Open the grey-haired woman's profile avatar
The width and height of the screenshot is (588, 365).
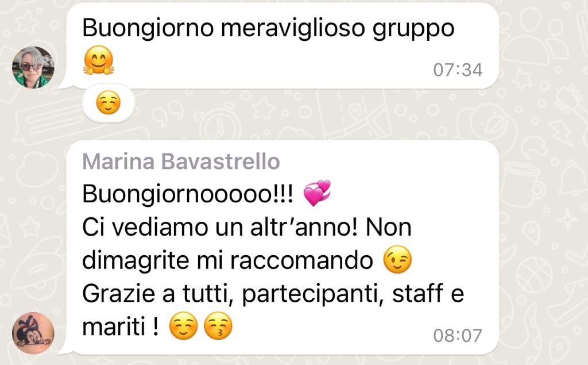[x=33, y=68]
